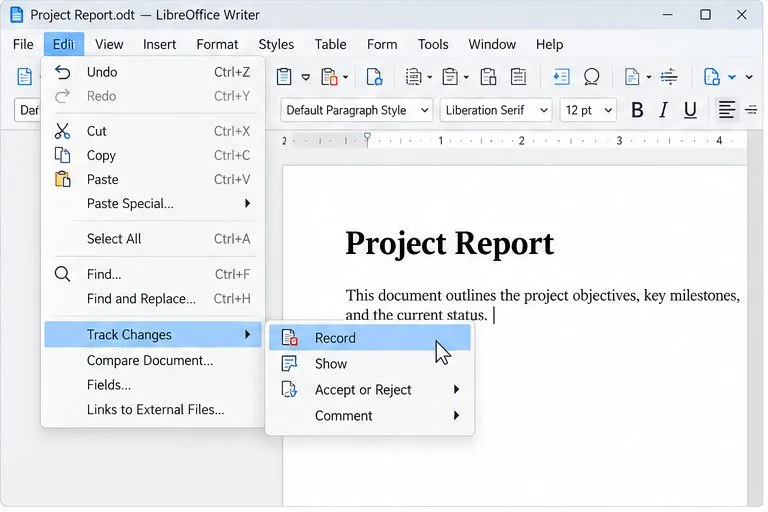Open the Window menu
The image size is (768, 512).
click(492, 44)
